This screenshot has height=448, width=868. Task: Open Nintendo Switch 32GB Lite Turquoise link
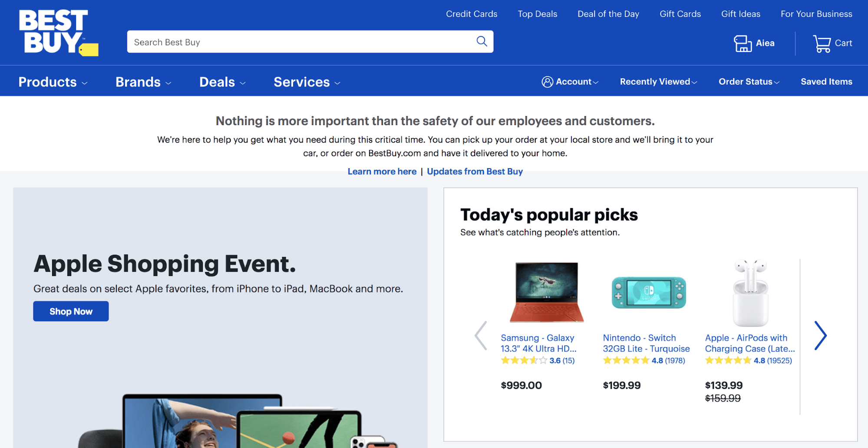coord(646,343)
